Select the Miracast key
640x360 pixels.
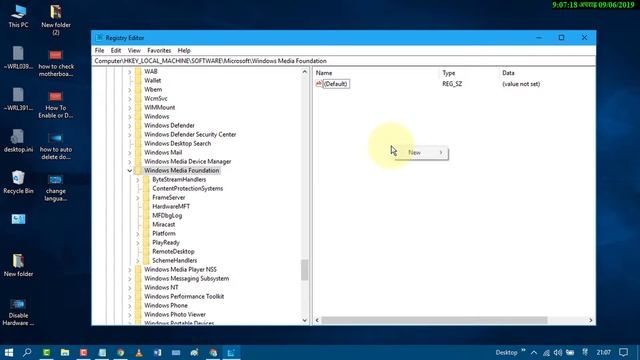point(164,224)
